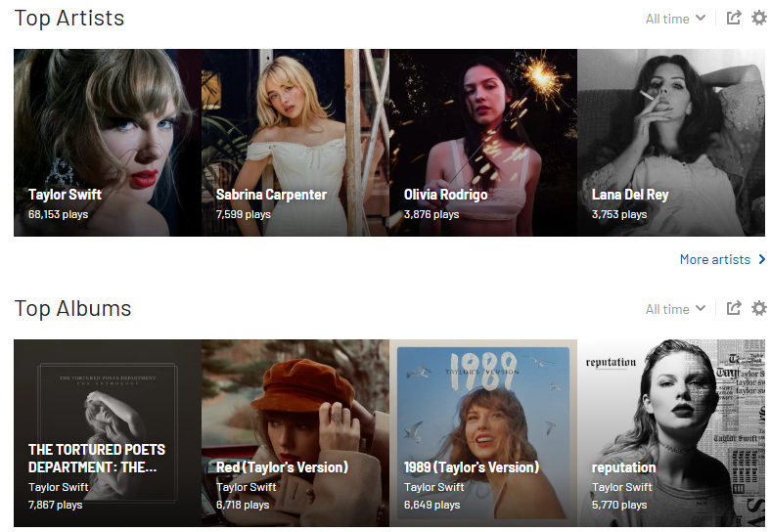The width and height of the screenshot is (771, 532).
Task: Expand the Top Albums All time dropdown
Action: [x=675, y=309]
